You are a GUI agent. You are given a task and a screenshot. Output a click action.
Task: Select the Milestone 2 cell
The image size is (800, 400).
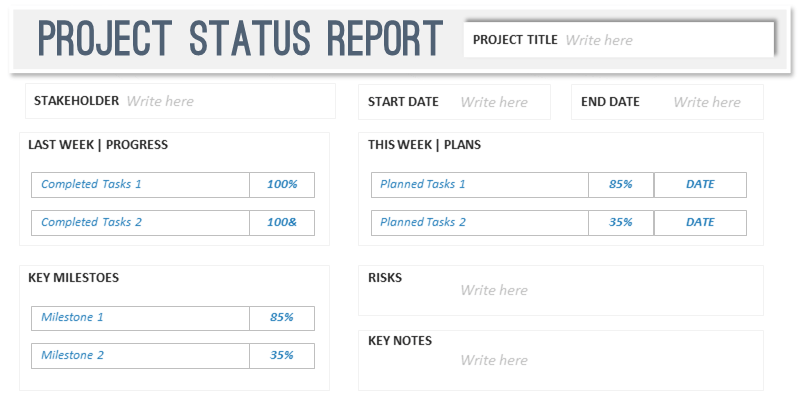140,356
